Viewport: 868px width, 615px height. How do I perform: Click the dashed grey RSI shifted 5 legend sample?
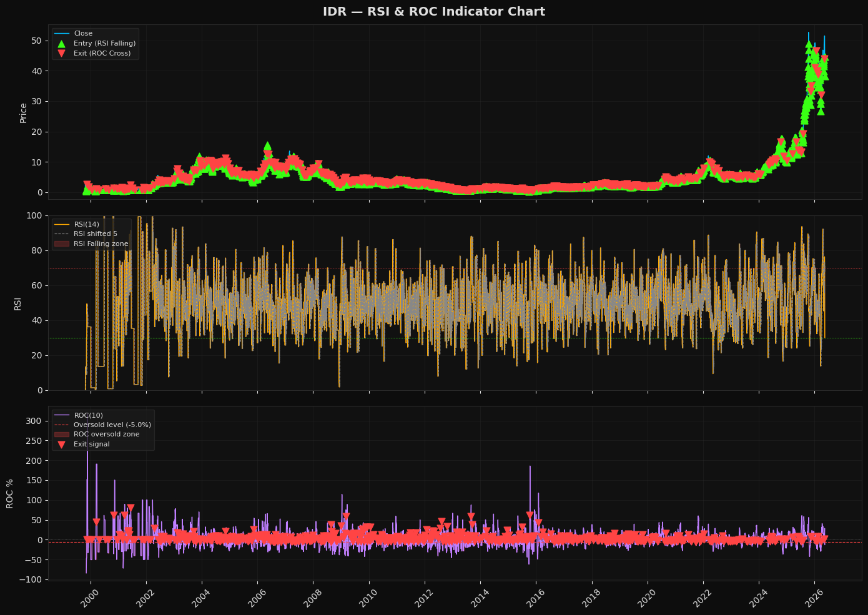click(x=61, y=234)
